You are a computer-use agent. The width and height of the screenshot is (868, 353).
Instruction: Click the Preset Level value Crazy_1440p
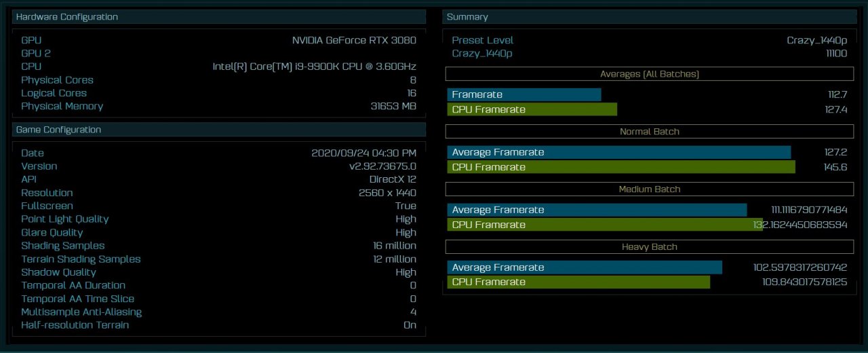[816, 40]
